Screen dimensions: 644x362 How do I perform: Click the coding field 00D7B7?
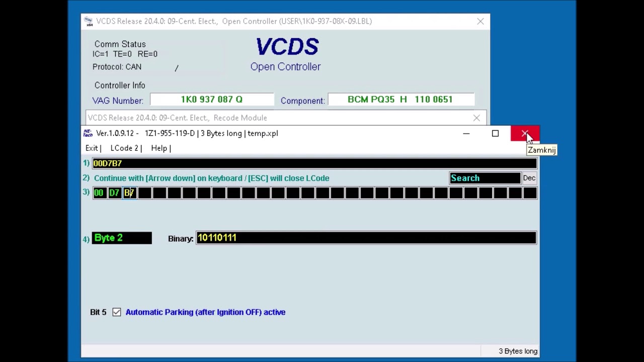click(314, 163)
